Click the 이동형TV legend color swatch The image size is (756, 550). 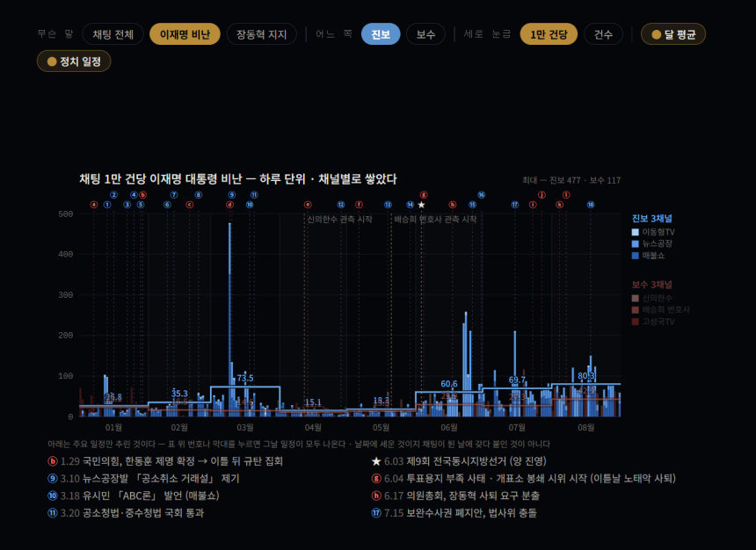coord(636,232)
